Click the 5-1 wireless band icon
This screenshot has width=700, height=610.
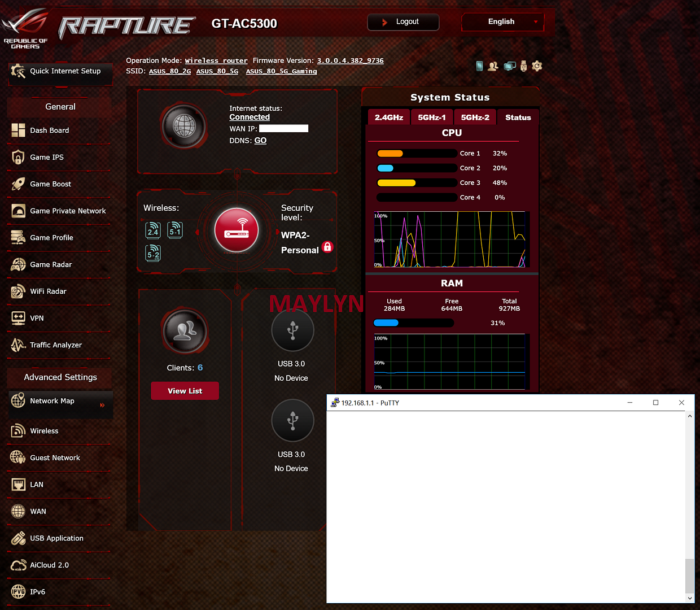click(175, 230)
